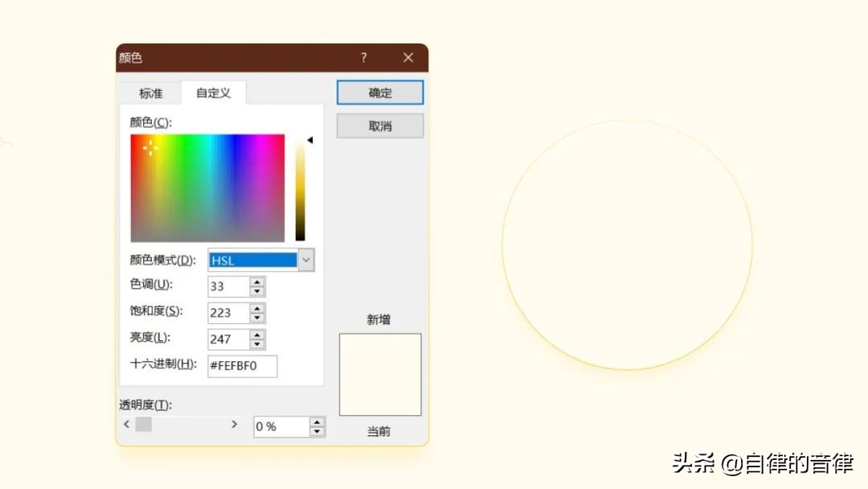Viewport: 868px width, 489px height.
Task: Click the black luminance arrow marker
Action: tap(310, 140)
